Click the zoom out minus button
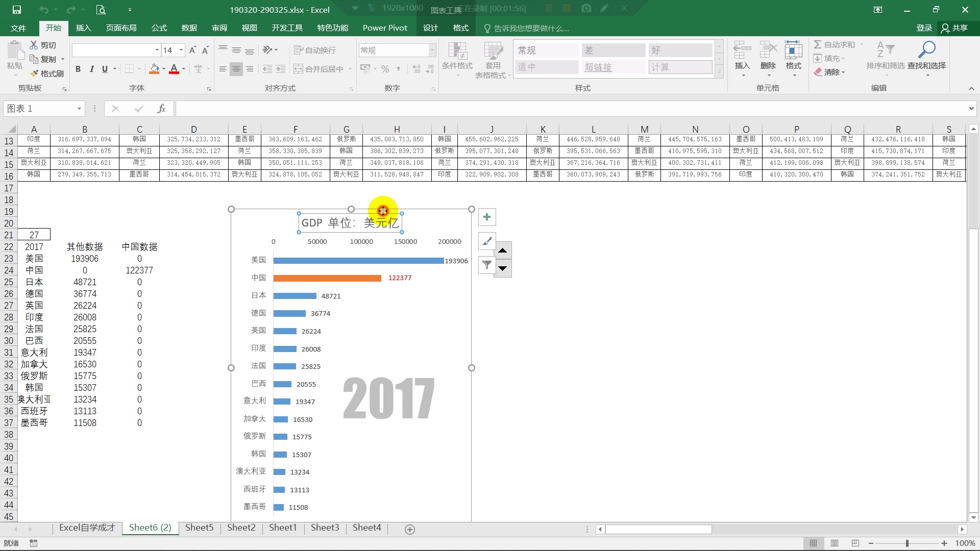This screenshot has width=980, height=551. (871, 543)
